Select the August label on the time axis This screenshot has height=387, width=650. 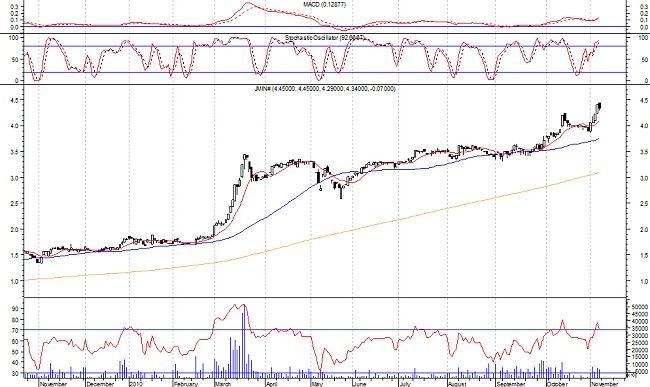click(x=458, y=384)
